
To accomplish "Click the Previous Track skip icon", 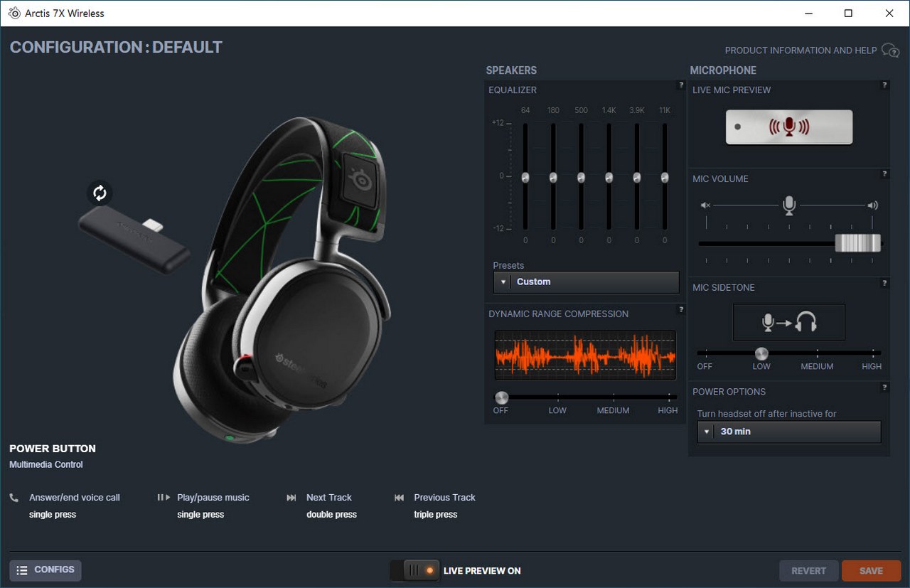I will 399,498.
